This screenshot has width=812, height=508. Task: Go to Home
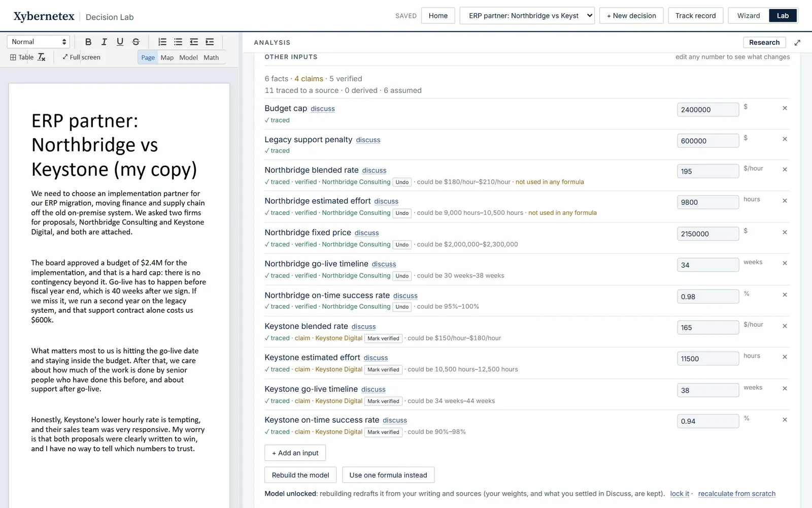(438, 16)
